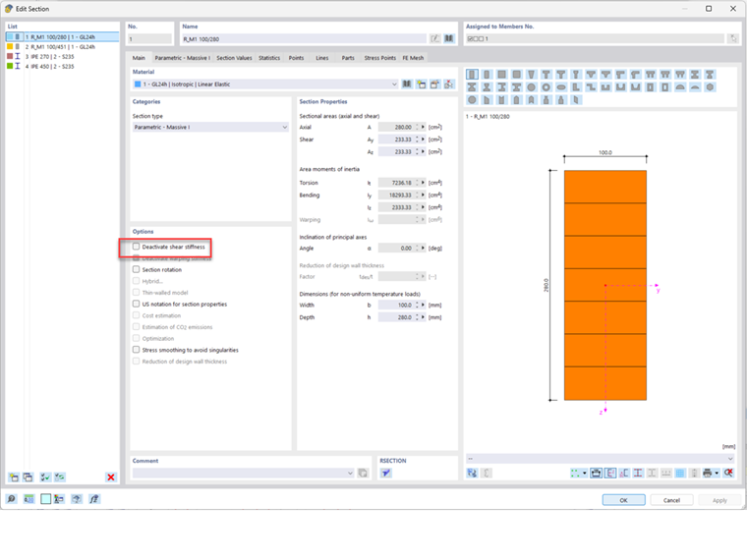Open the Section Values tab
This screenshot has height=560, width=747.
(234, 58)
